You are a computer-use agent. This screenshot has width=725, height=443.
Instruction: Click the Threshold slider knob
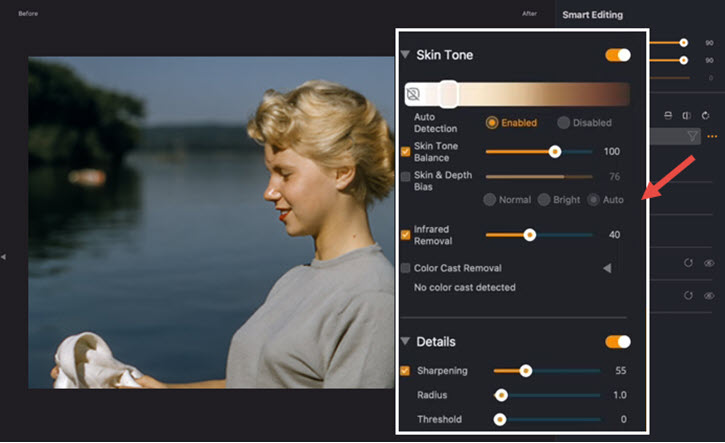[x=500, y=419]
